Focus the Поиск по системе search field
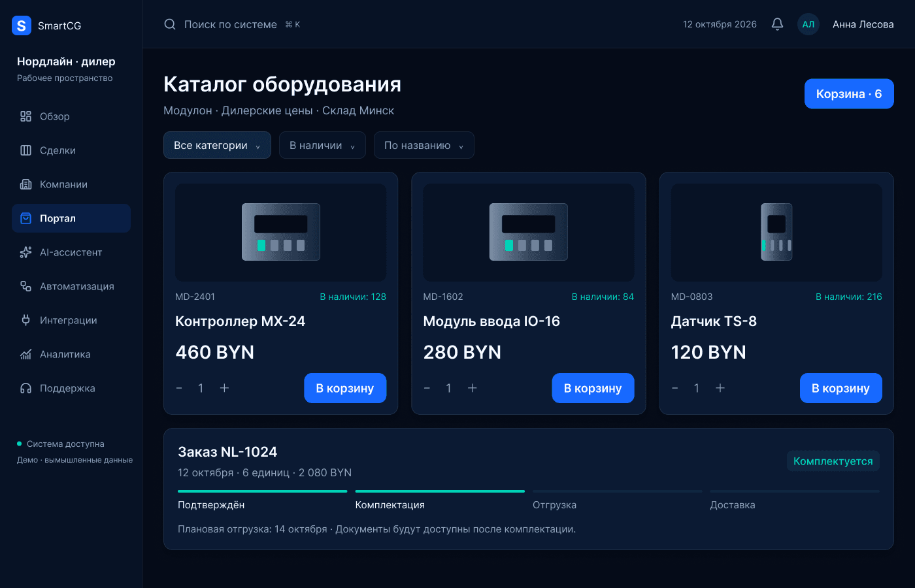915x588 pixels. point(232,24)
